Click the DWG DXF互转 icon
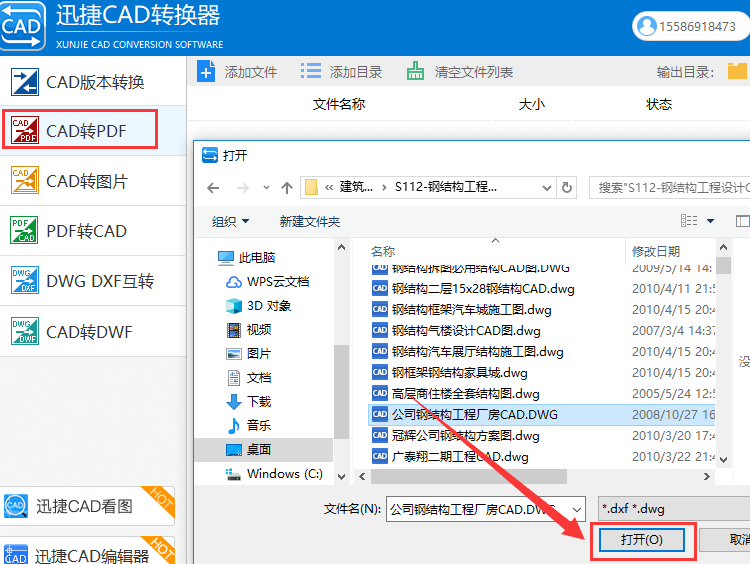Image resolution: width=750 pixels, height=564 pixels. click(24, 280)
